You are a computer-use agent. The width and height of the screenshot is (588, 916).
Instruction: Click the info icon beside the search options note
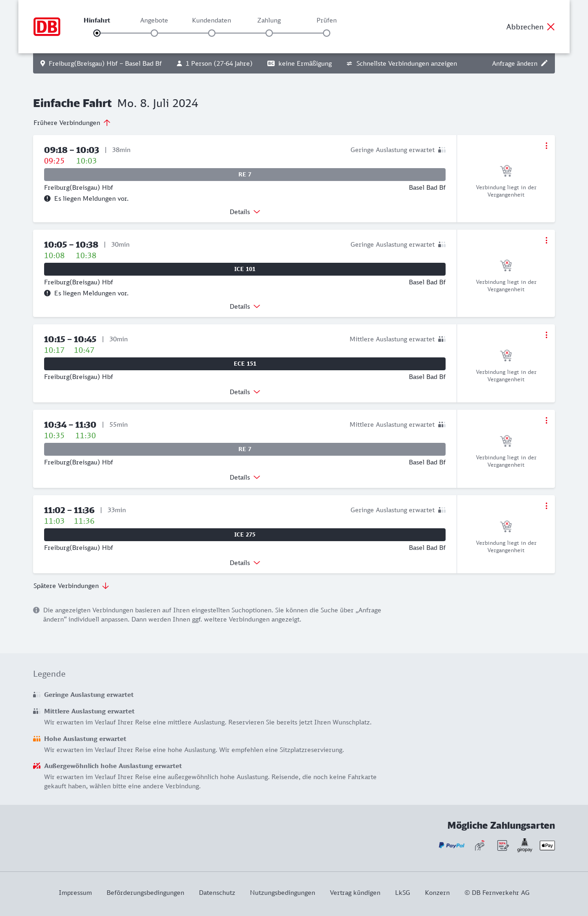pyautogui.click(x=36, y=610)
